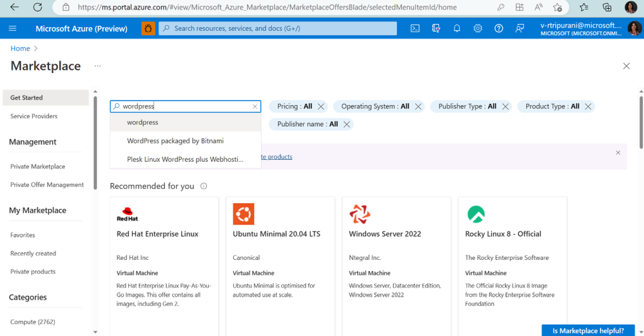Click the Red Hat logo thumbnail
Viewport: 644px width, 336px height.
(x=128, y=214)
